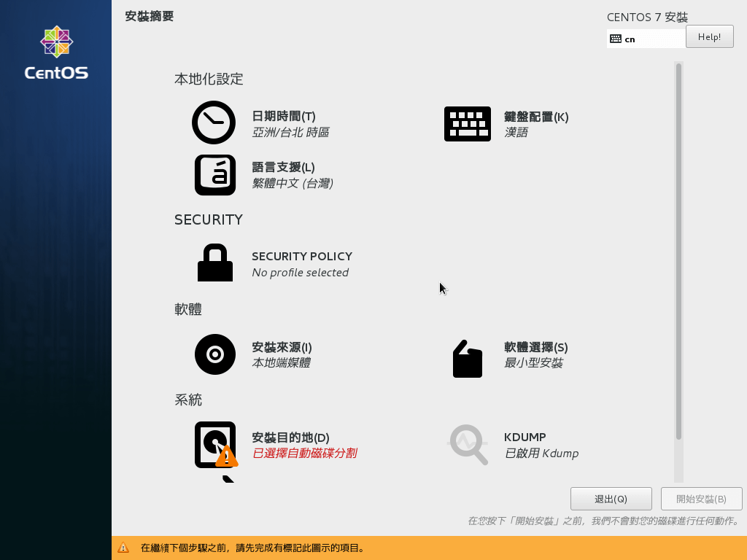Open the cn keyboard layout selector
Viewport: 747px width, 560px height.
pos(646,39)
